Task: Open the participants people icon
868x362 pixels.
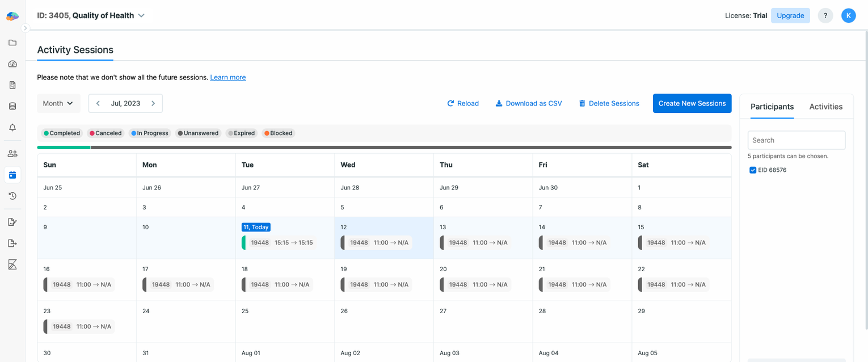Action: coord(12,153)
